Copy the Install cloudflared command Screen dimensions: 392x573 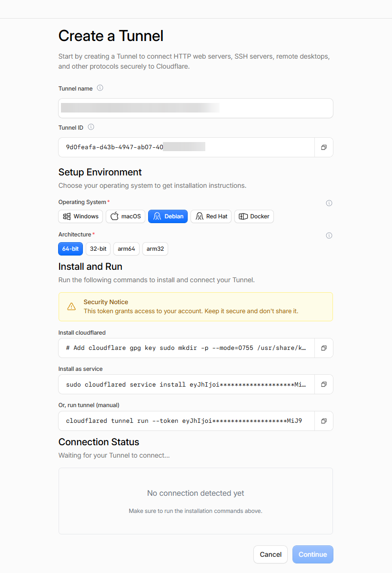click(x=324, y=348)
